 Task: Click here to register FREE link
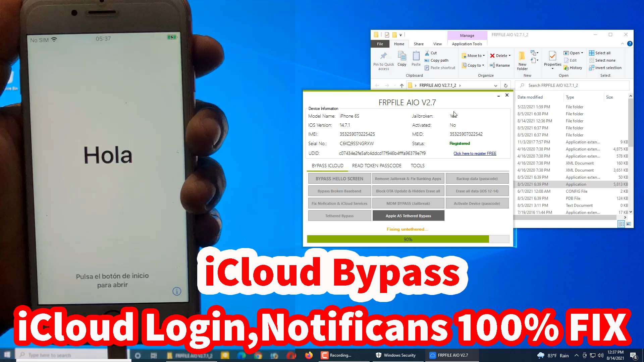click(x=474, y=154)
